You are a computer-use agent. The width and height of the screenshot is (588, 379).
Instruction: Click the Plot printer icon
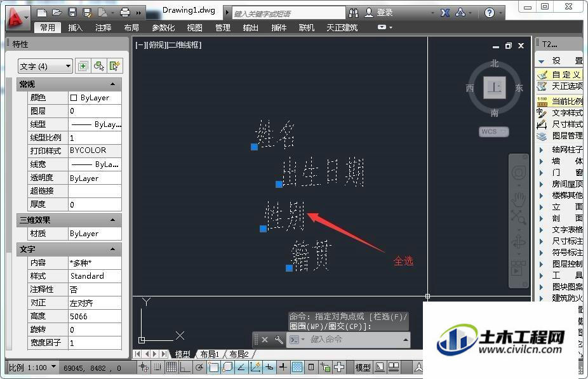(125, 13)
